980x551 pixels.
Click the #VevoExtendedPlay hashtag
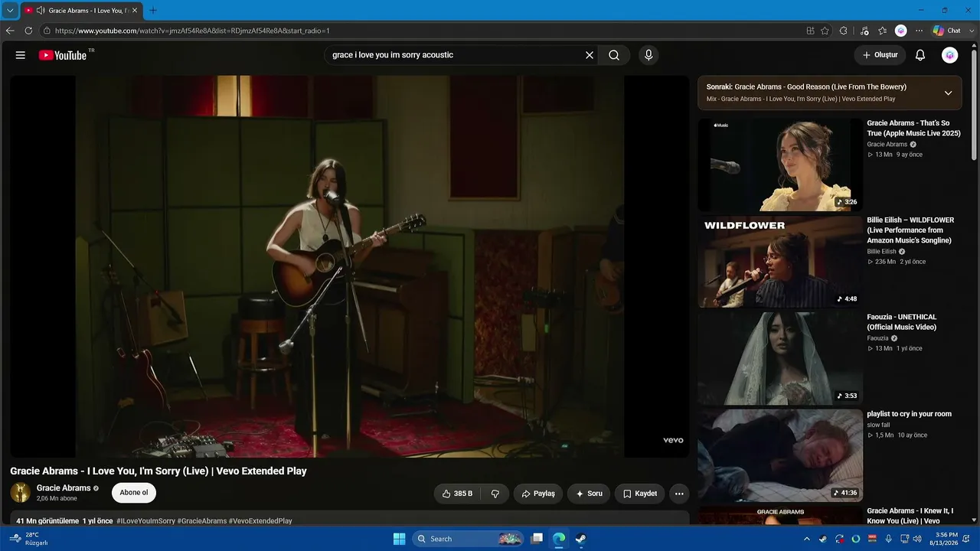click(260, 521)
